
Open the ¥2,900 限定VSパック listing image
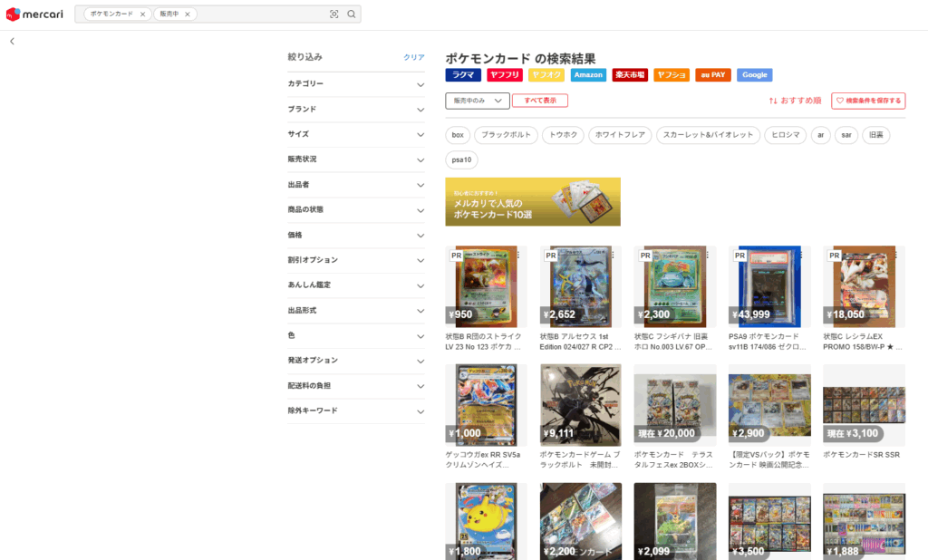click(769, 405)
